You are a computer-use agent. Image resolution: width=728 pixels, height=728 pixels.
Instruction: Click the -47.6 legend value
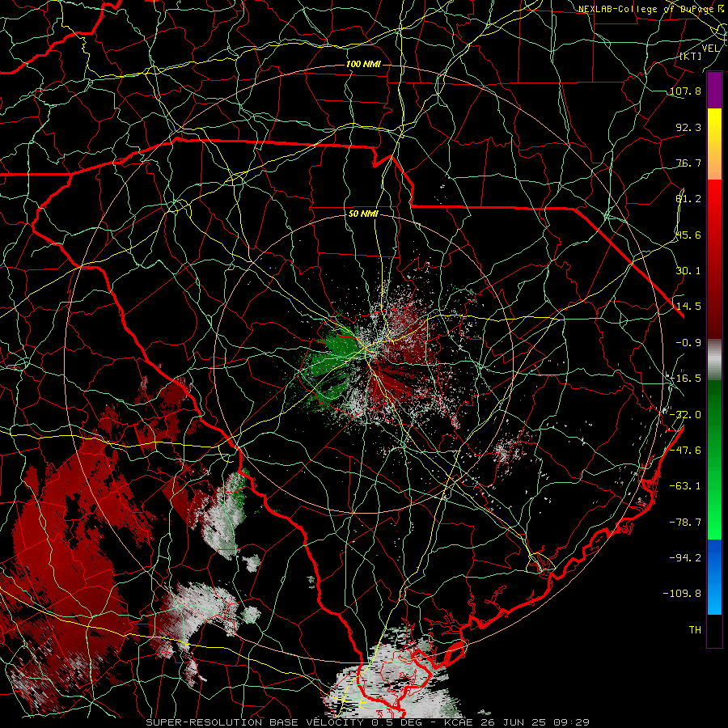tap(685, 451)
